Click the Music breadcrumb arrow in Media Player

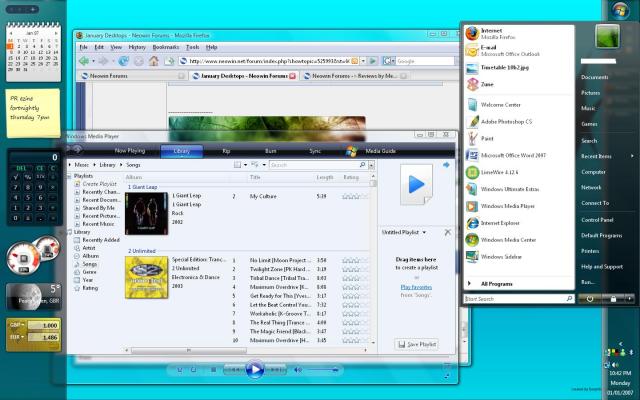(x=95, y=165)
